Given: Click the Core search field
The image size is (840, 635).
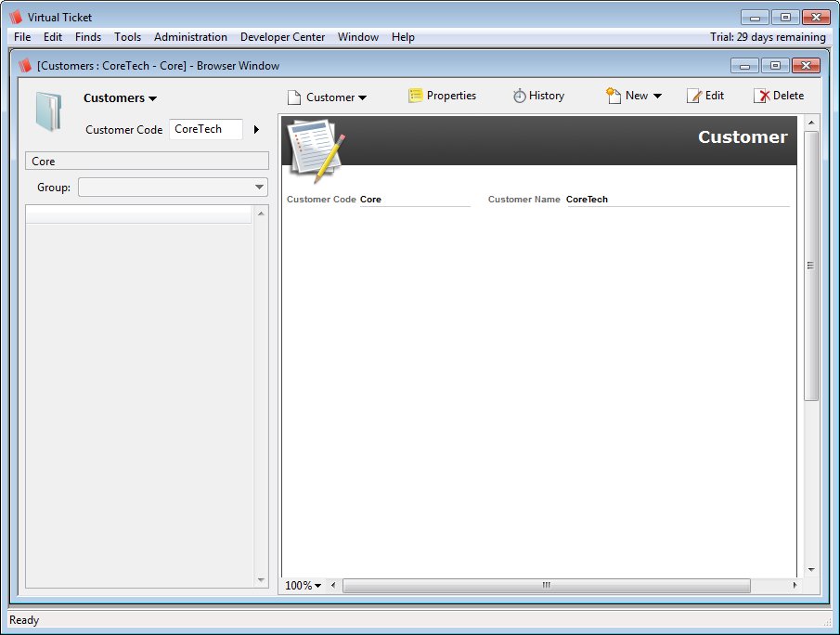Looking at the screenshot, I should (147, 162).
